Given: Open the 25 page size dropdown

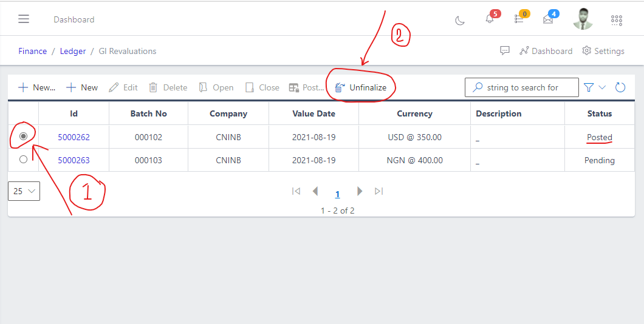Looking at the screenshot, I should click(24, 191).
